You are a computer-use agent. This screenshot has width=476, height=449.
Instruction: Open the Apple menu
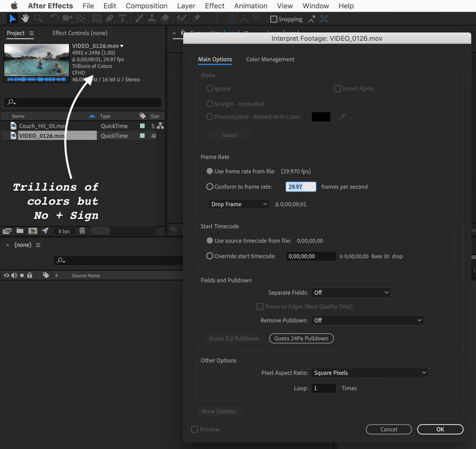[14, 6]
